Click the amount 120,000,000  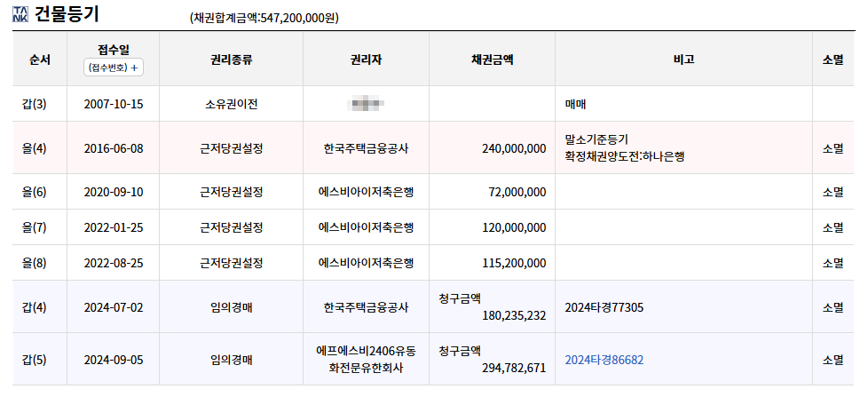pos(514,227)
